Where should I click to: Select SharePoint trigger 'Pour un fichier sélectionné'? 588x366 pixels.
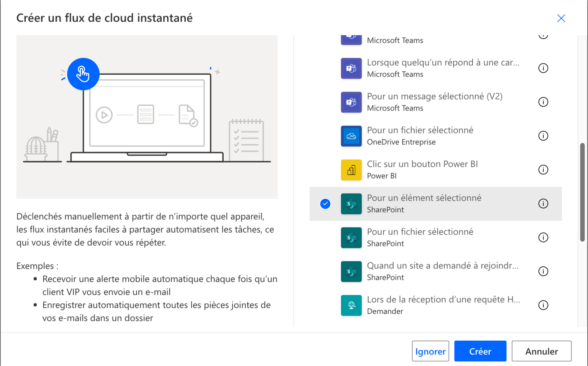tap(435, 238)
